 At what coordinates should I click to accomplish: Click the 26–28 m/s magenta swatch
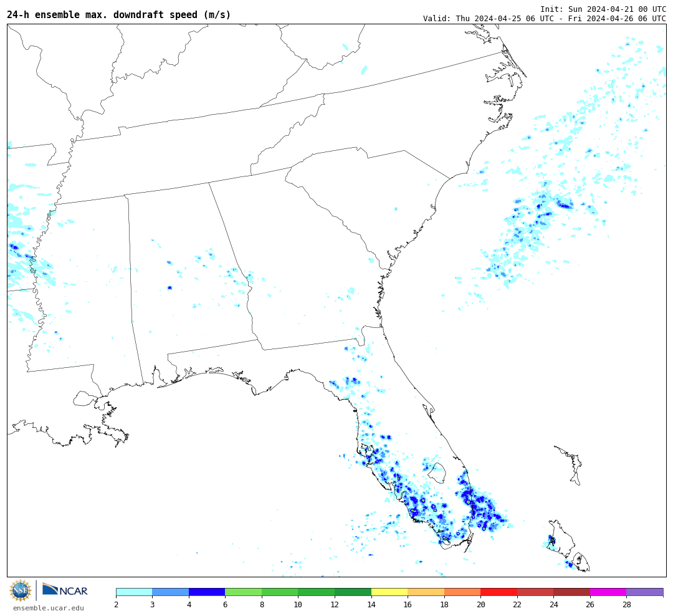[x=608, y=592]
